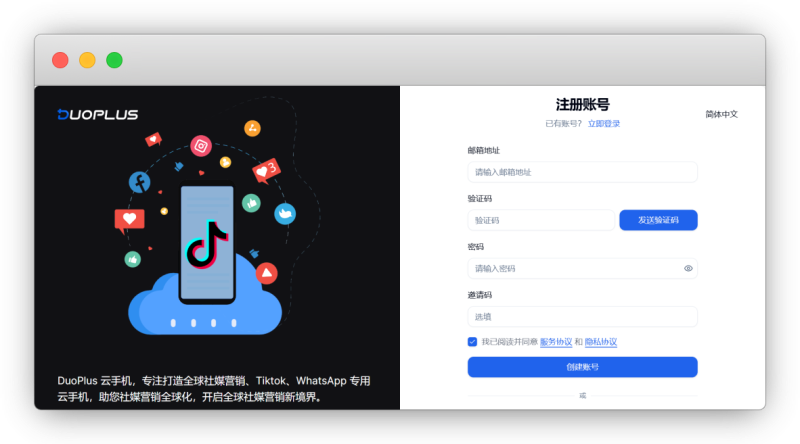
Task: Uncheck the agreement checkbox
Action: [x=472, y=341]
